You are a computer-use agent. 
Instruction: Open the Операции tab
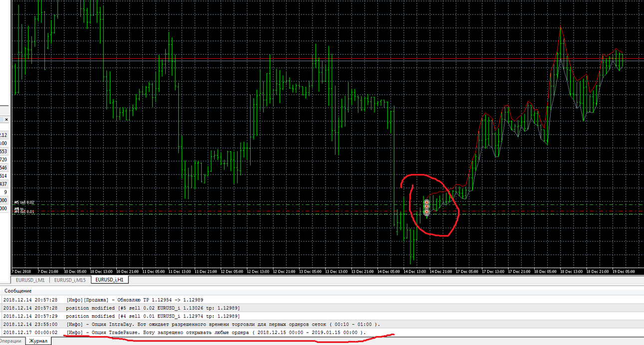(x=11, y=341)
